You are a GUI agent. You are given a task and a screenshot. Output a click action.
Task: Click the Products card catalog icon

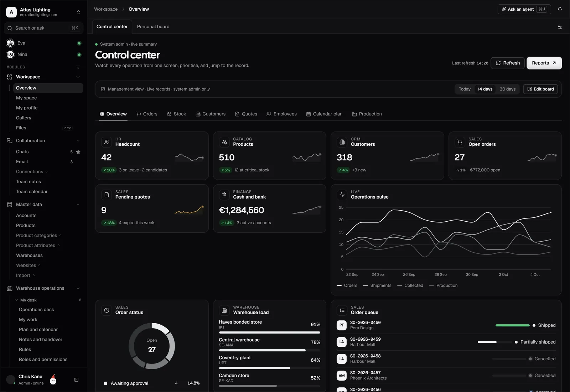(224, 142)
